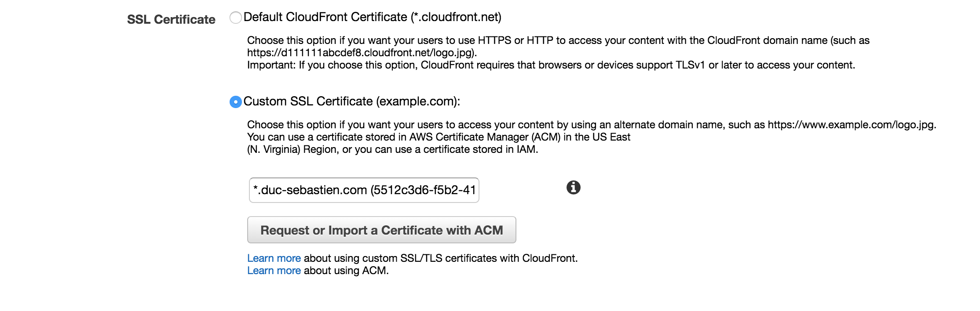980x311 pixels.
Task: Select the Custom SSL Certificate radio button
Action: pos(236,102)
